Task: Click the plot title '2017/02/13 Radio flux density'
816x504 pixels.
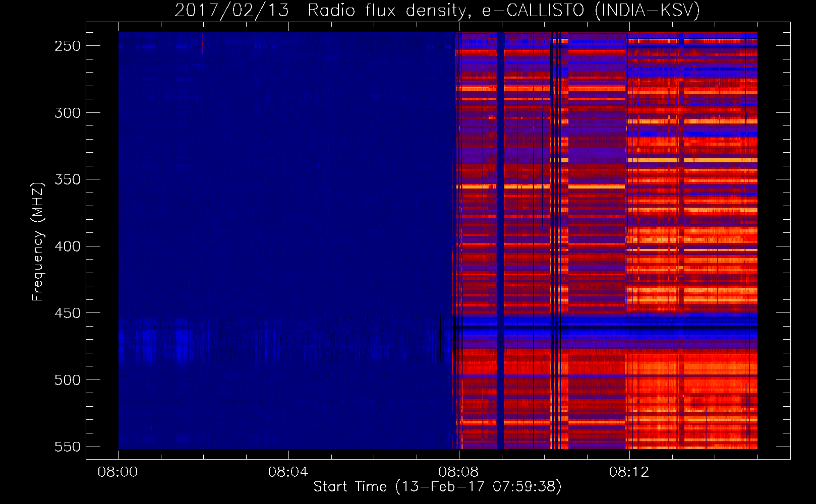Action: coord(437,10)
